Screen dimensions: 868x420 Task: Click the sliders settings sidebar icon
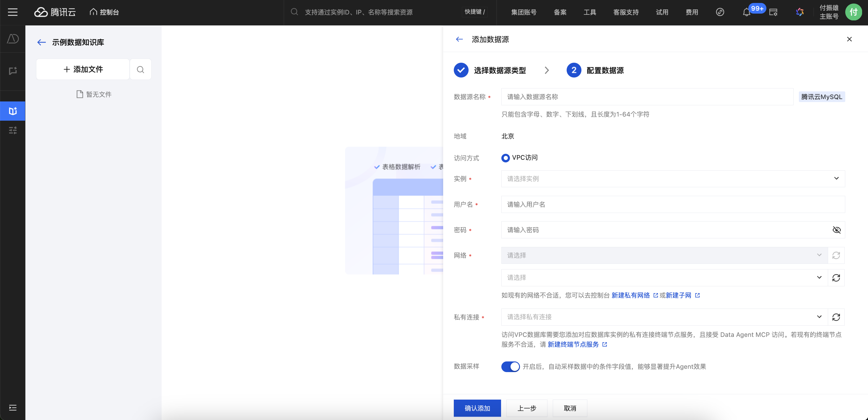click(x=12, y=130)
